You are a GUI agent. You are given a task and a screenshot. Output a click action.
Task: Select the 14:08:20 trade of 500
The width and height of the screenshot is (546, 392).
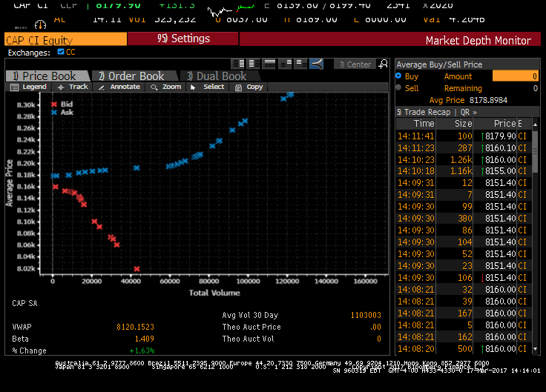(464, 348)
